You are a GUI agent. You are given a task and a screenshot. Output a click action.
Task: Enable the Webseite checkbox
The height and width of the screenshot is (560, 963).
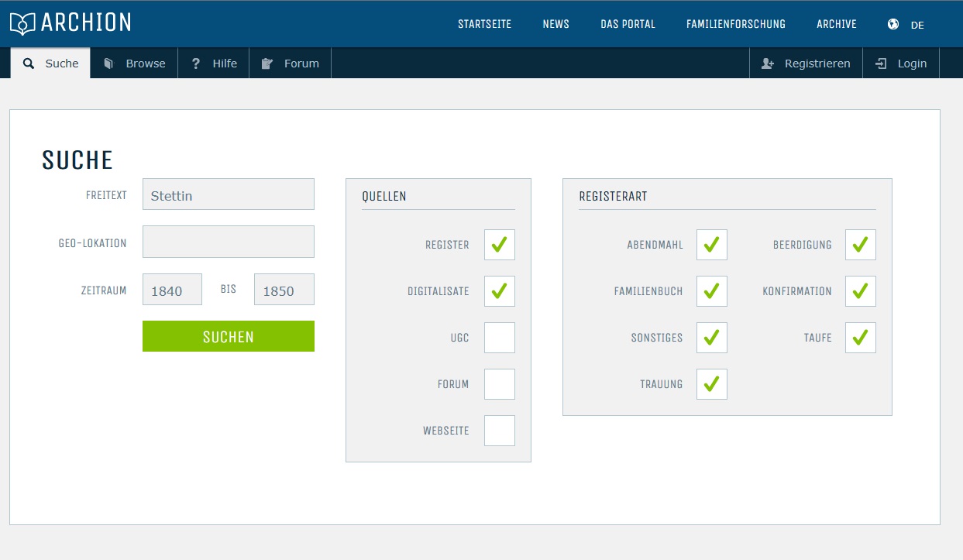[x=500, y=431]
